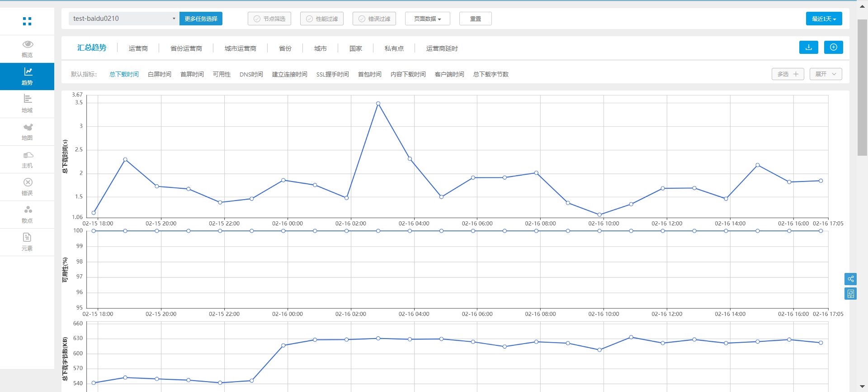Click the 重置 reset button
Screen dimensions: 868x392
475,19
